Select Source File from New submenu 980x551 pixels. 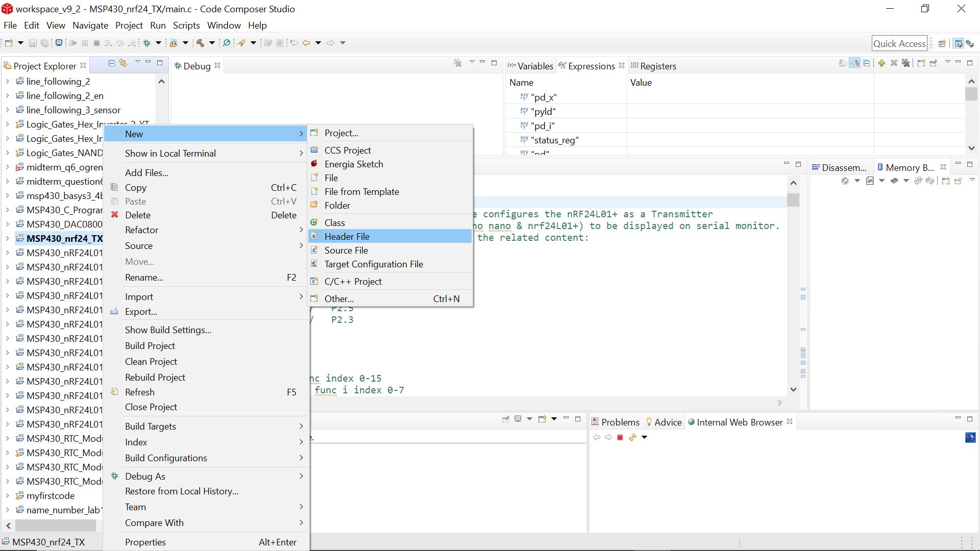point(390,250)
